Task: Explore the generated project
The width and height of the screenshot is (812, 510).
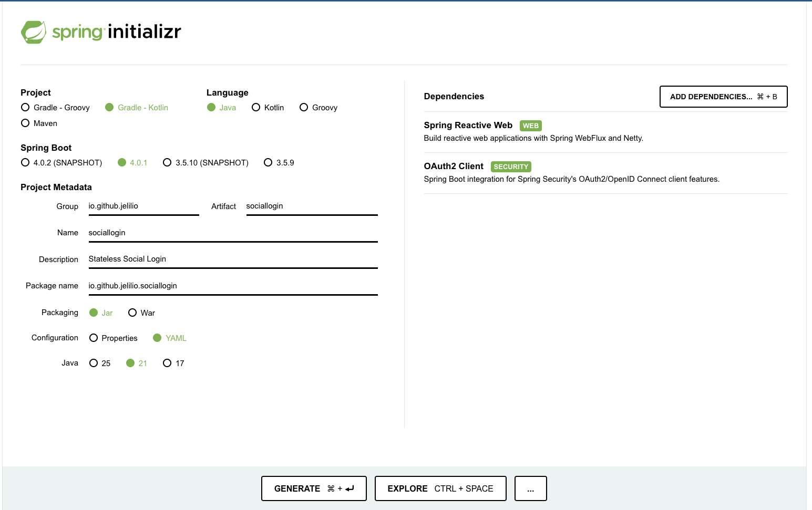Action: 440,488
